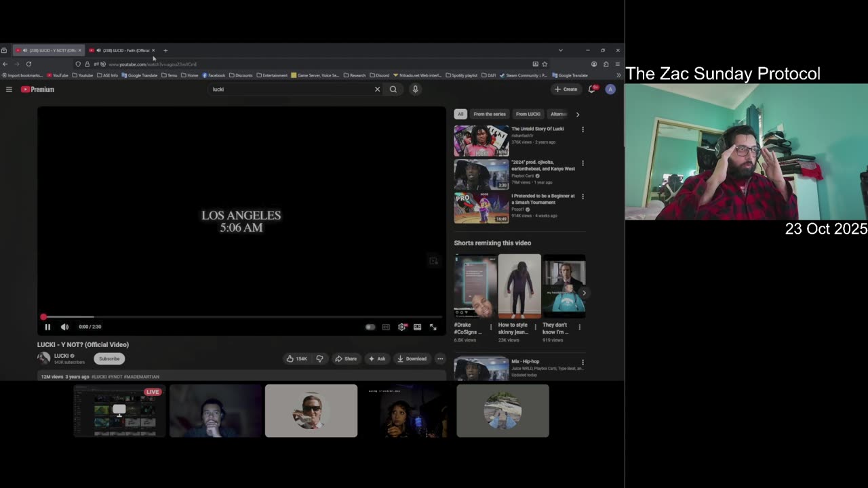Viewport: 868px width, 488px height.
Task: Reload the current page
Action: point(28,64)
